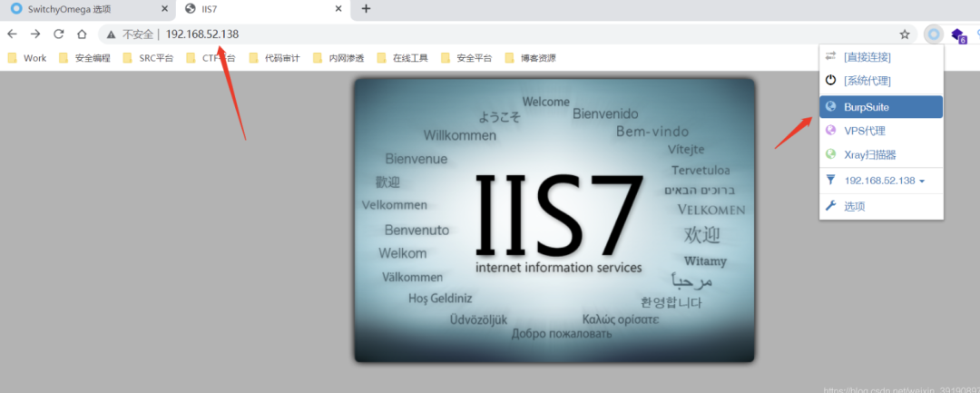This screenshot has width=980, height=393.
Task: Select [系统代理] in the proxy menu
Action: point(881,81)
